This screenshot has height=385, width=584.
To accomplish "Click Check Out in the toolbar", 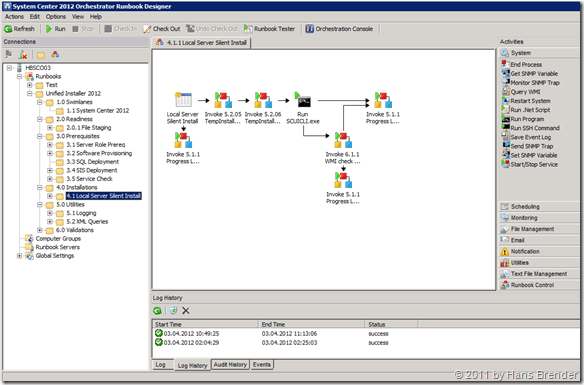I will [x=162, y=29].
